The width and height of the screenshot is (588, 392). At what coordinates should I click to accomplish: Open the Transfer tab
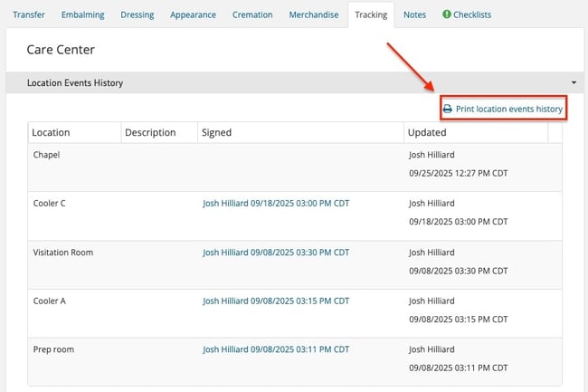point(29,14)
